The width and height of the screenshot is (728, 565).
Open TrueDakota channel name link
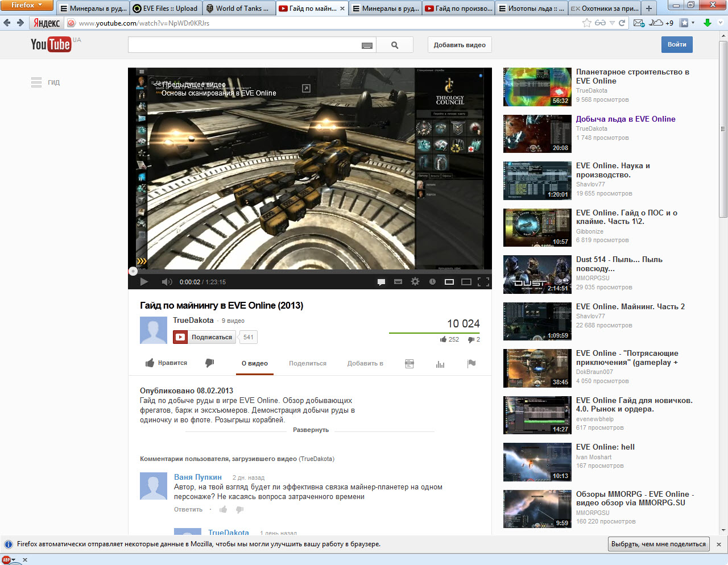193,320
